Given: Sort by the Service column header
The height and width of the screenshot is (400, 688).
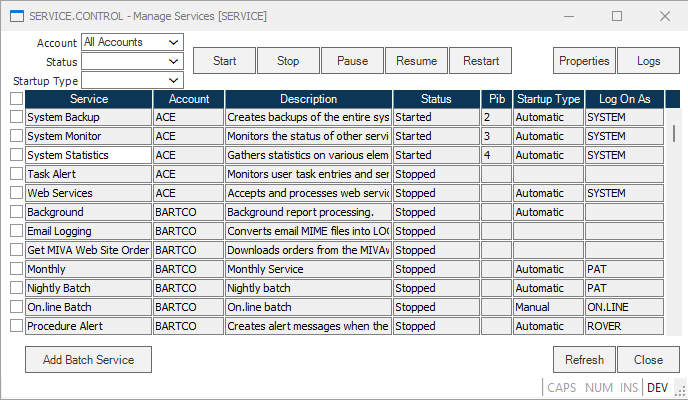Looking at the screenshot, I should (x=89, y=99).
